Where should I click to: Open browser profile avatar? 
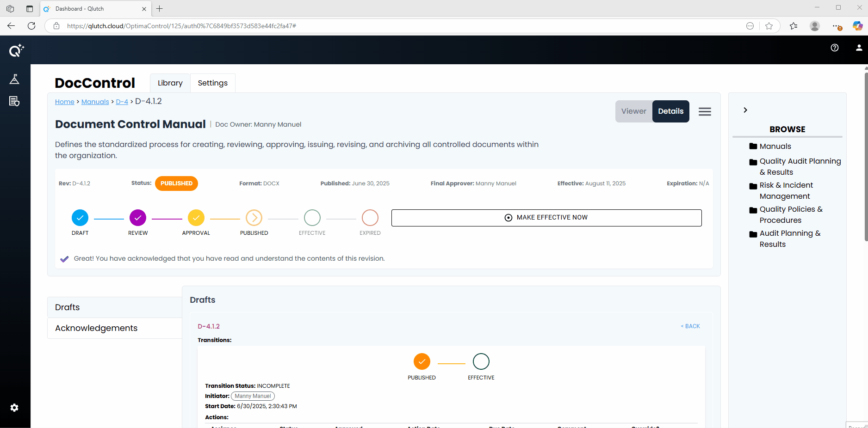pos(815,26)
